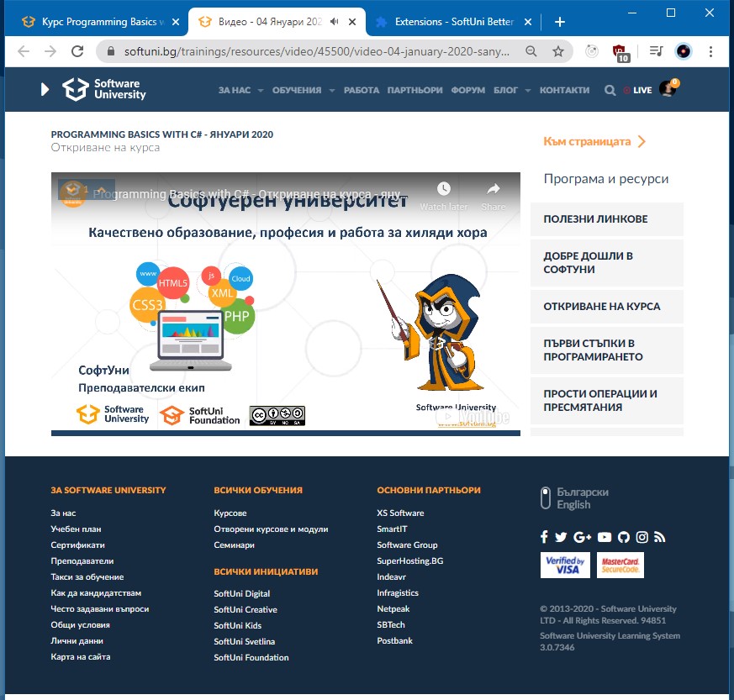Close the Extensions - SoftUni Better tab
The width and height of the screenshot is (734, 700).
point(527,22)
